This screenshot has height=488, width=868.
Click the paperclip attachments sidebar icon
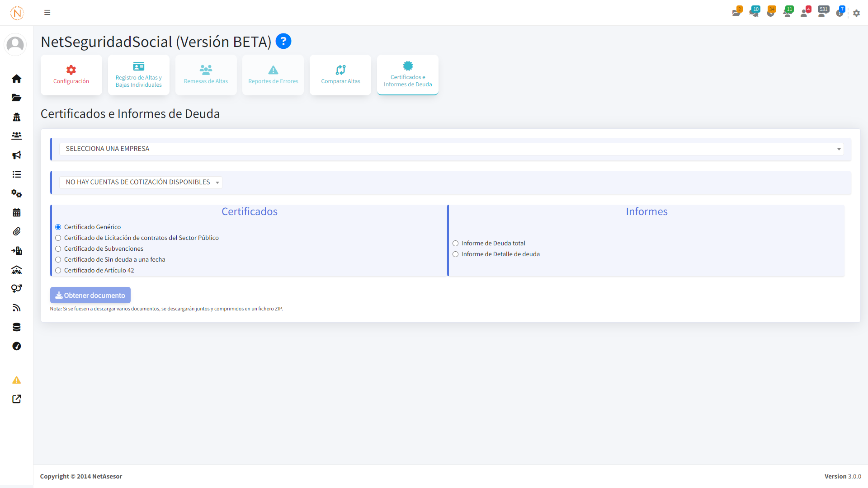(17, 231)
